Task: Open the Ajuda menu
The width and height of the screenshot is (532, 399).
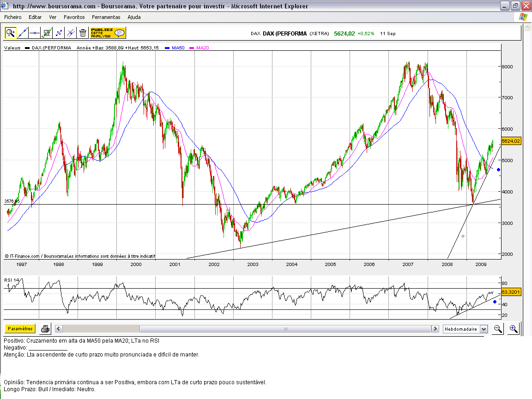Action: pyautogui.click(x=134, y=17)
